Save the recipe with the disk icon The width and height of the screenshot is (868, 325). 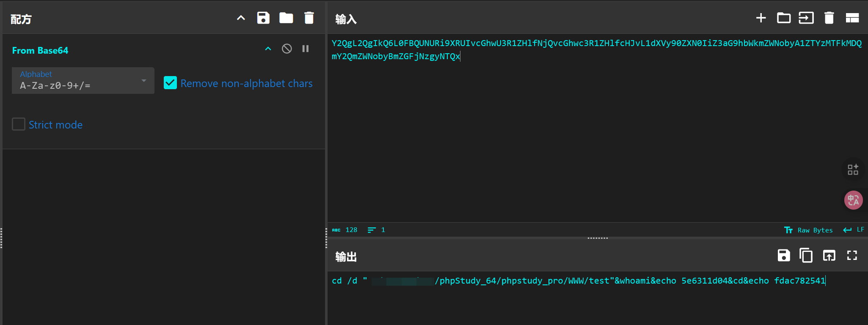tap(263, 18)
